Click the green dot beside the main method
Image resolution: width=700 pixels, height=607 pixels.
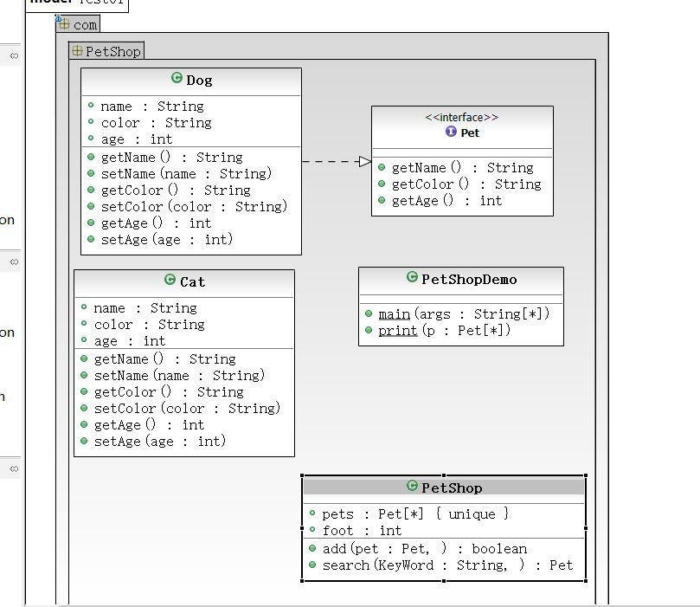(x=369, y=313)
